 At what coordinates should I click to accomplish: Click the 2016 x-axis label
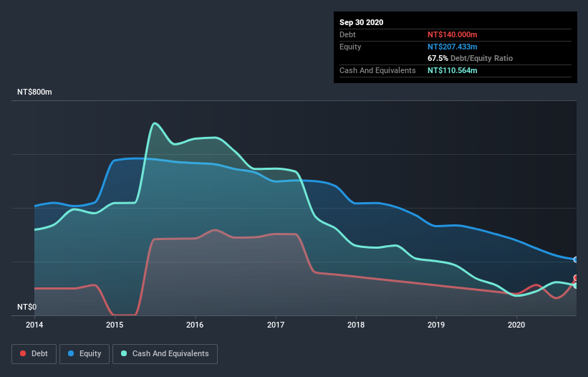coord(195,325)
